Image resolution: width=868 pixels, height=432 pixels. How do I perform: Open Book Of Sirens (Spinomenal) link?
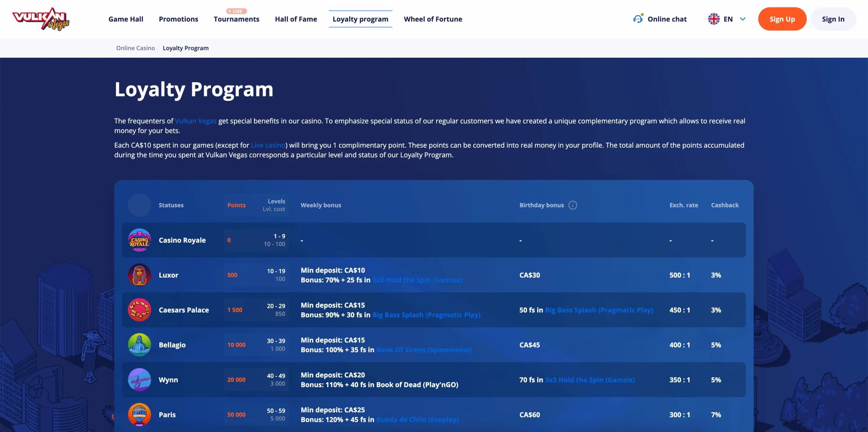click(424, 350)
